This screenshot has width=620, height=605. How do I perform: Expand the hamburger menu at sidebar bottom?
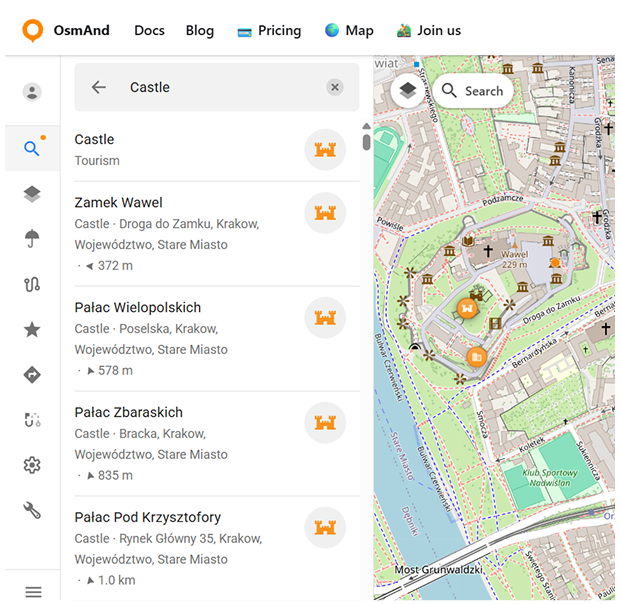[32, 592]
